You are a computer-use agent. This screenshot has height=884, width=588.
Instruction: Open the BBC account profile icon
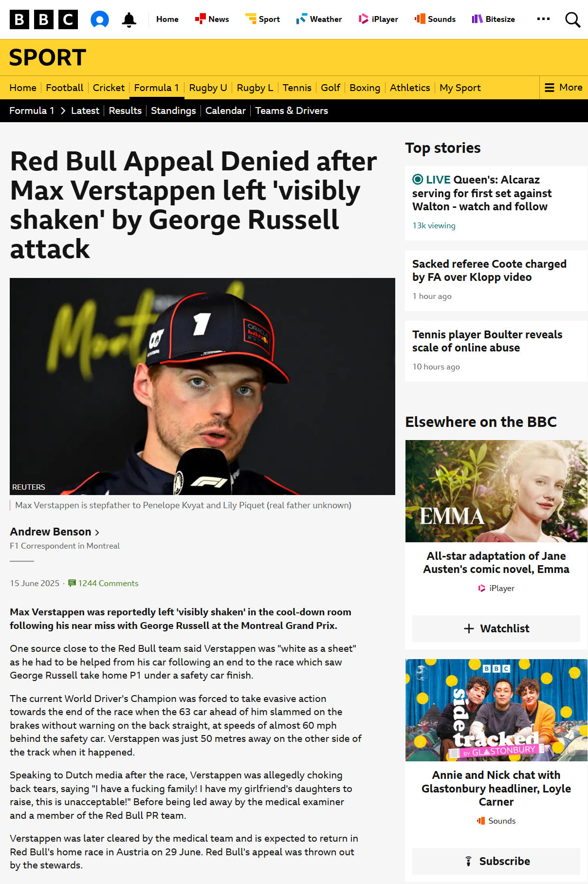100,19
